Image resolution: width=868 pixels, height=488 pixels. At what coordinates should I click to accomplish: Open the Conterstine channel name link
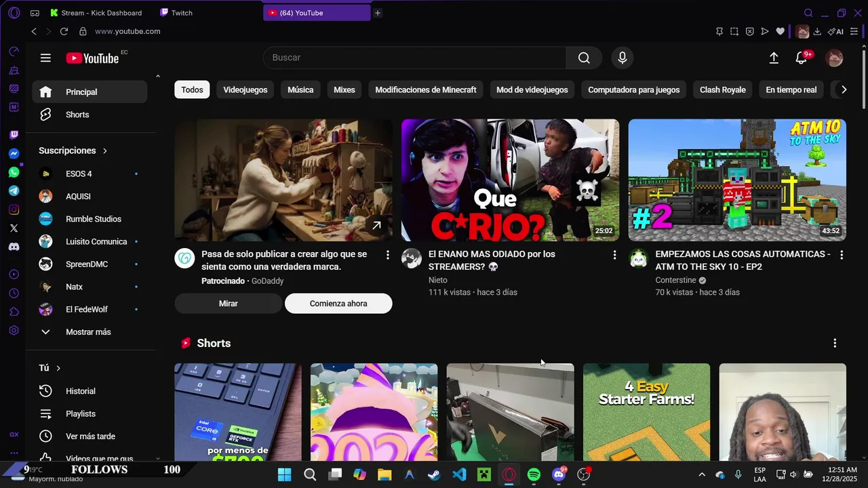point(675,281)
